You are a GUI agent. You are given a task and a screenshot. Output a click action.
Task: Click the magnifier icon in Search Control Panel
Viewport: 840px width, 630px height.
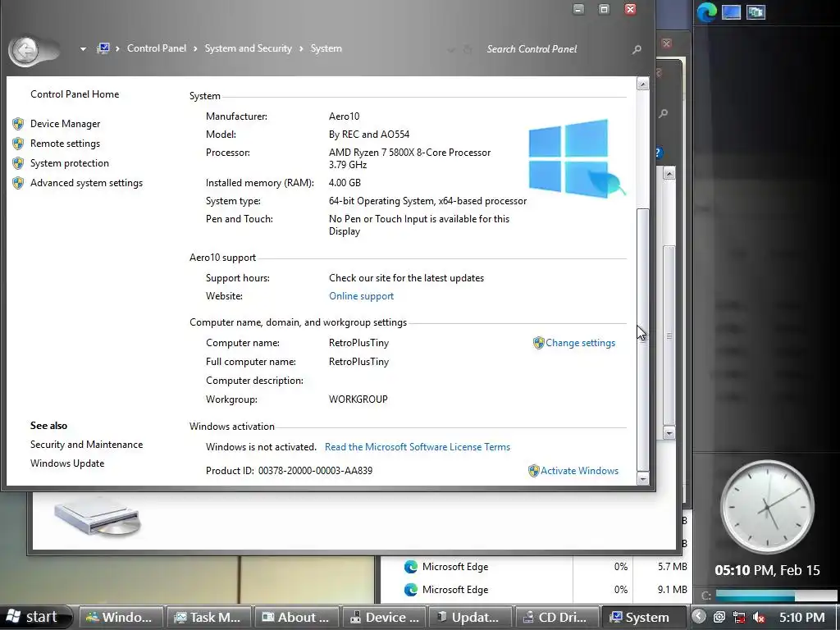pyautogui.click(x=637, y=49)
